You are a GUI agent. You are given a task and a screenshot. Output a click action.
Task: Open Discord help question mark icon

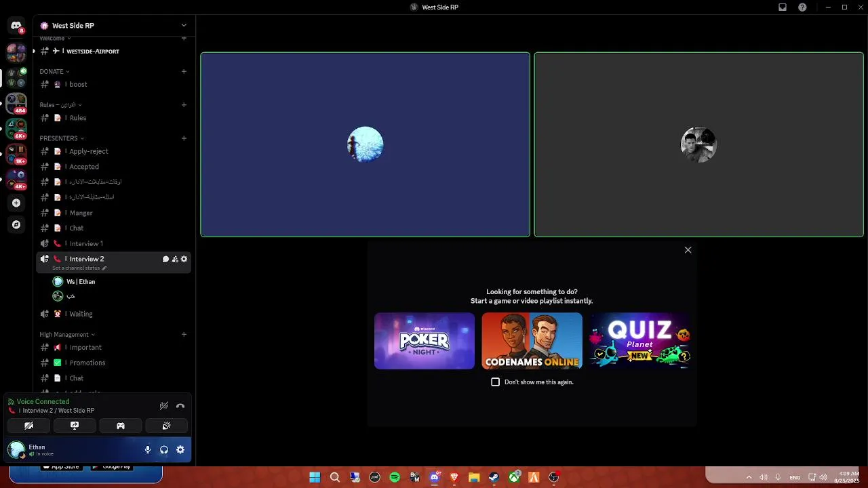802,7
